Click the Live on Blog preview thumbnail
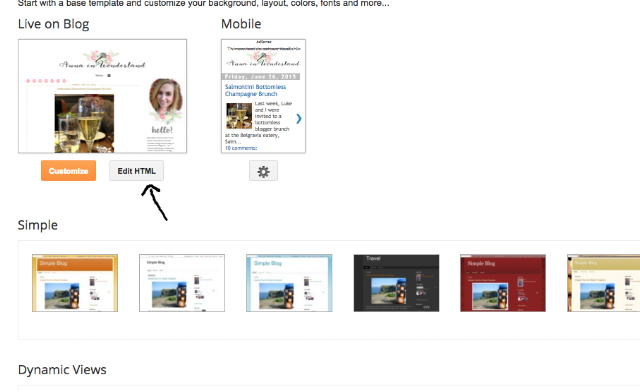The width and height of the screenshot is (640, 392). (x=102, y=96)
